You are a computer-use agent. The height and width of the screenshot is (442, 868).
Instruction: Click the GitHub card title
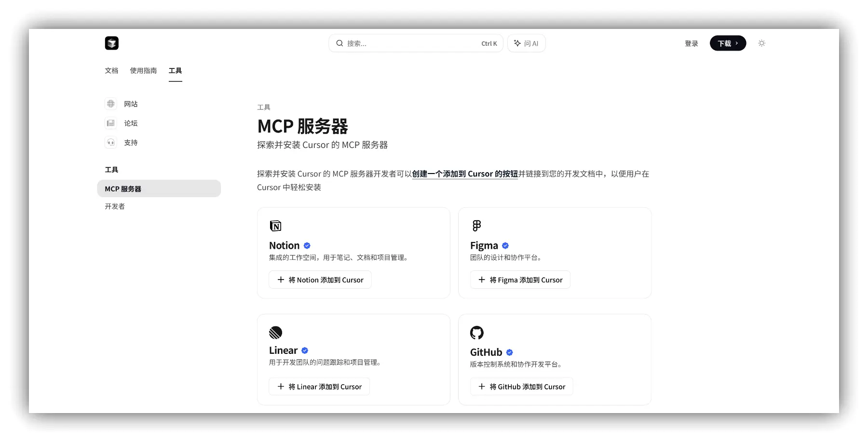point(486,352)
